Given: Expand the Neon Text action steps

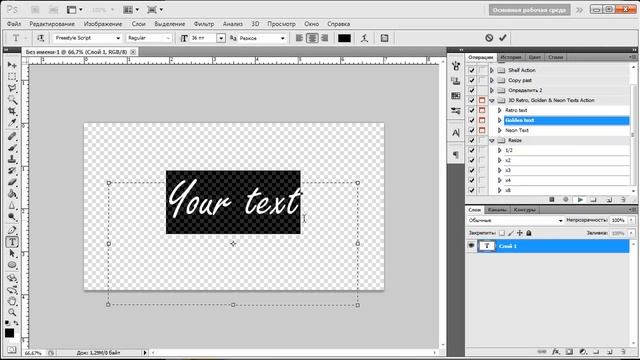Looking at the screenshot, I should [499, 130].
